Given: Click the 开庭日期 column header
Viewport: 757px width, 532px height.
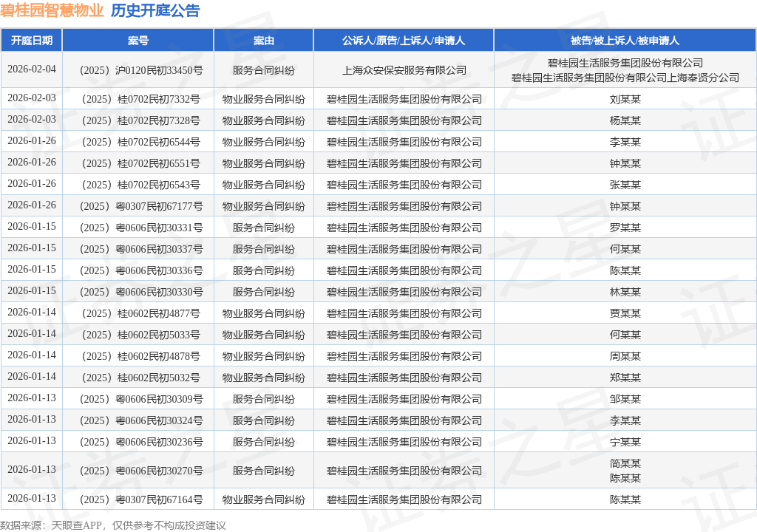Looking at the screenshot, I should 31,41.
